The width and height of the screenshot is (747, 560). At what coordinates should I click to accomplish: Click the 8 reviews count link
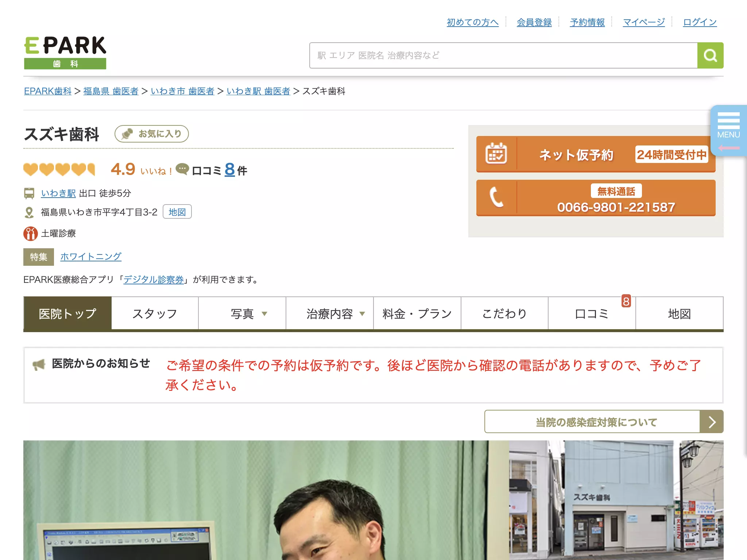(x=230, y=170)
